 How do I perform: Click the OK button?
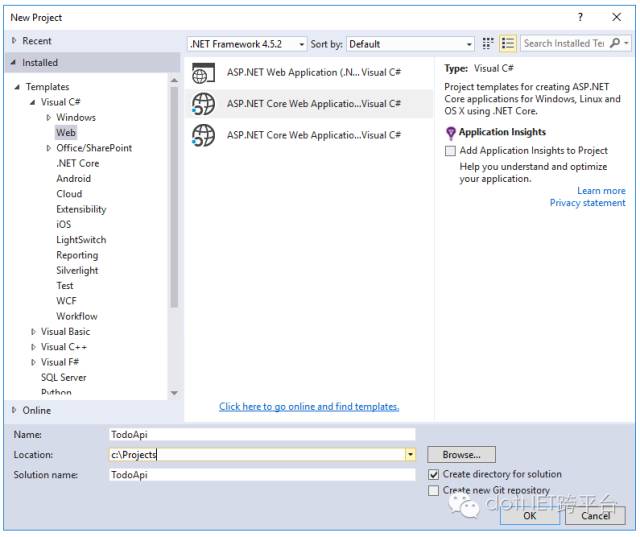coord(529,515)
